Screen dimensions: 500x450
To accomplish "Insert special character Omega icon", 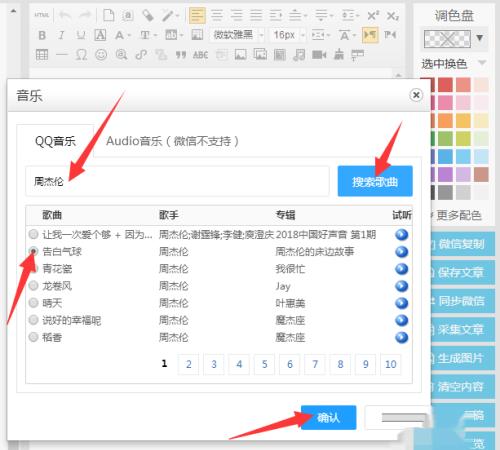I will (81, 54).
